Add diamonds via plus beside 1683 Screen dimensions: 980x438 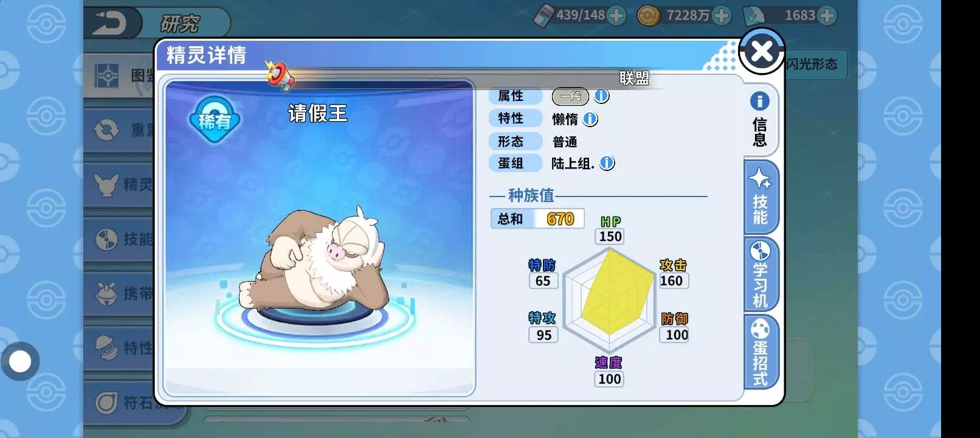[x=826, y=15]
